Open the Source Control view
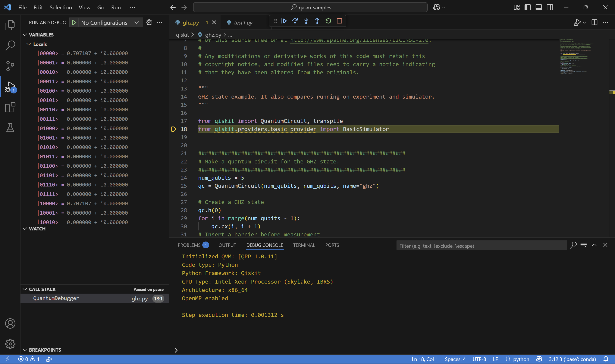Screen dimensions: 615x364 (10, 66)
